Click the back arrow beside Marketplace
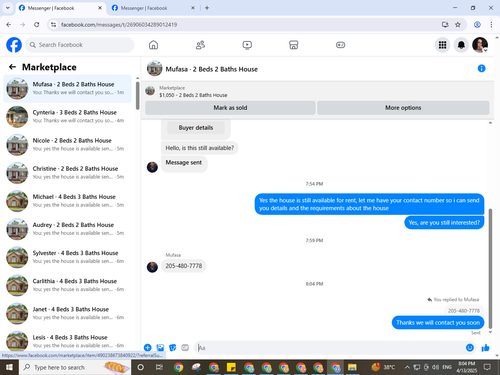The image size is (500, 375). tap(12, 67)
